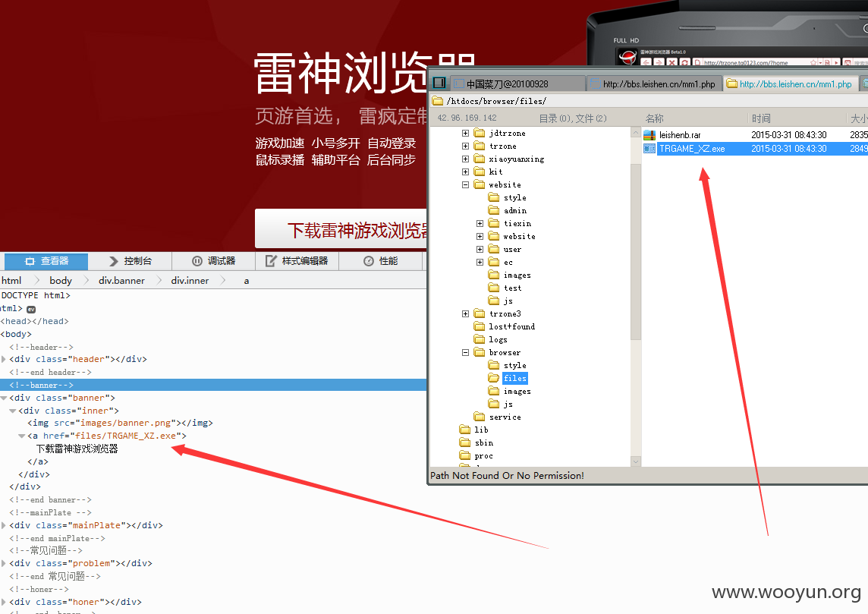Click the test folder icon
Image resolution: width=868 pixels, height=614 pixels.
point(494,288)
